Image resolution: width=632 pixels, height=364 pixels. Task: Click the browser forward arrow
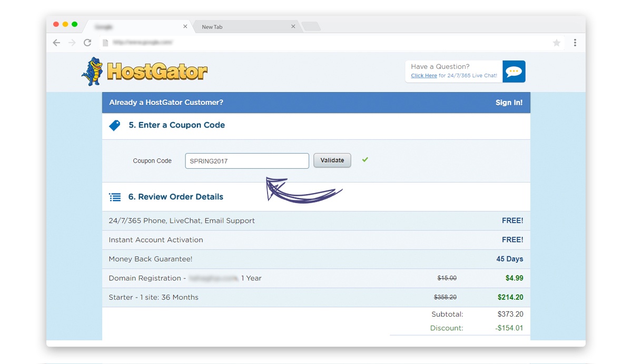pos(72,43)
